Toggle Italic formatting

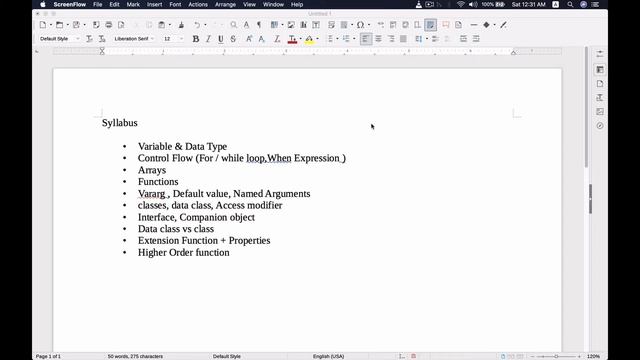pyautogui.click(x=208, y=39)
